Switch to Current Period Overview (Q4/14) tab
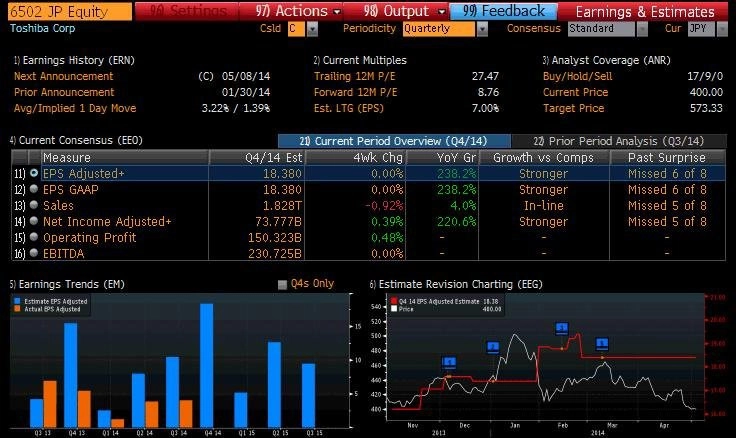The image size is (736, 438). [394, 141]
